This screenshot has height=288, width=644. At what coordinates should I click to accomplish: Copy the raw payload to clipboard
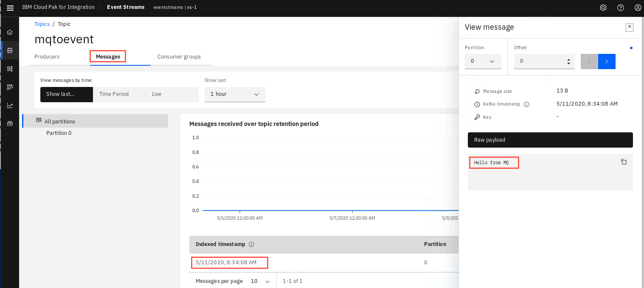tap(624, 162)
